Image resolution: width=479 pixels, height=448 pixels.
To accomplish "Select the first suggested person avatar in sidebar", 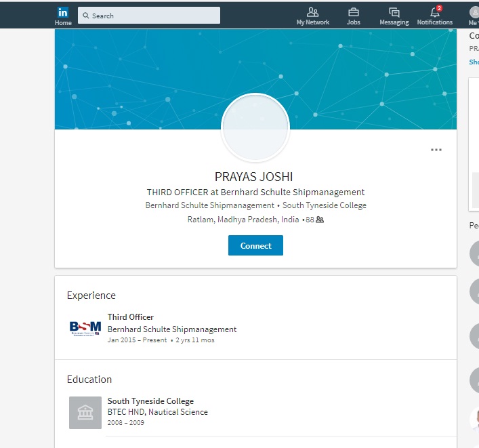I will point(475,253).
